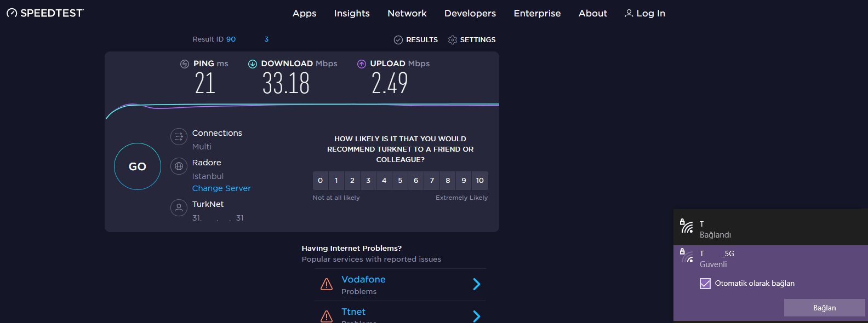Click the Vodafone warning triangle icon
This screenshot has height=323, width=868.
click(327, 284)
